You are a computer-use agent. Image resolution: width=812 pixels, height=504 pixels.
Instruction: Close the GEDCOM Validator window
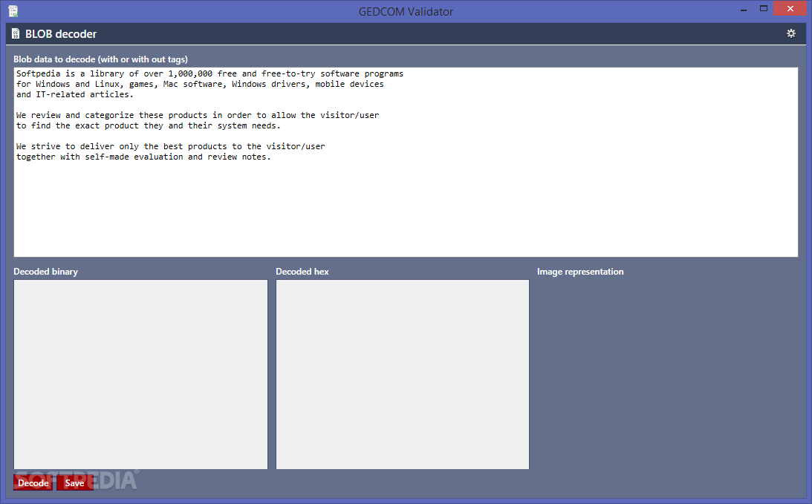tap(790, 9)
